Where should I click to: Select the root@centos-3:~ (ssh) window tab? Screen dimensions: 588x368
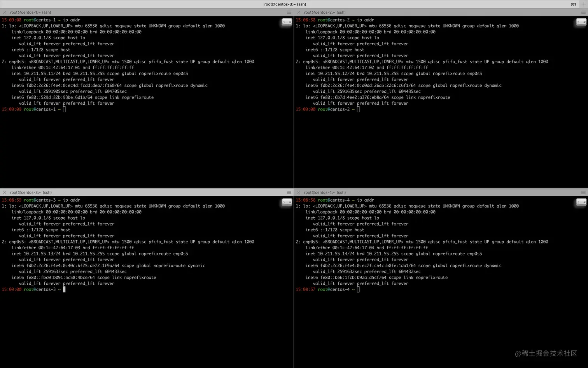tap(285, 4)
